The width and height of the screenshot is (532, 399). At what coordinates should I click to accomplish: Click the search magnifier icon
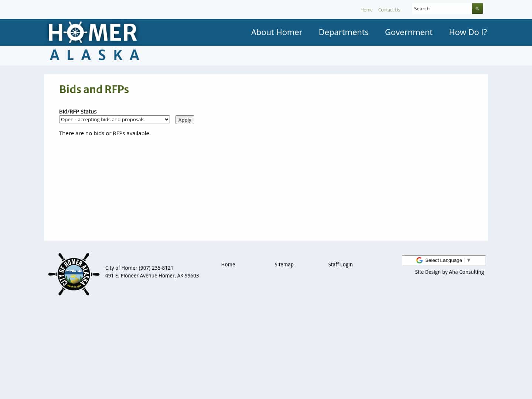pyautogui.click(x=477, y=8)
